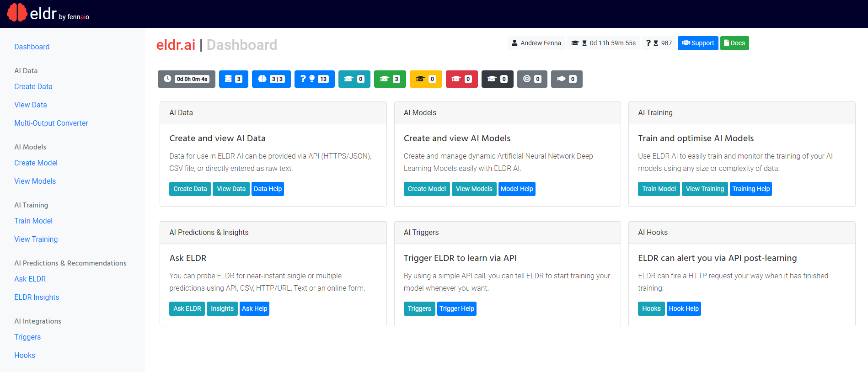The image size is (868, 372).
Task: Click the dark graduation cap badge
Action: coord(498,79)
